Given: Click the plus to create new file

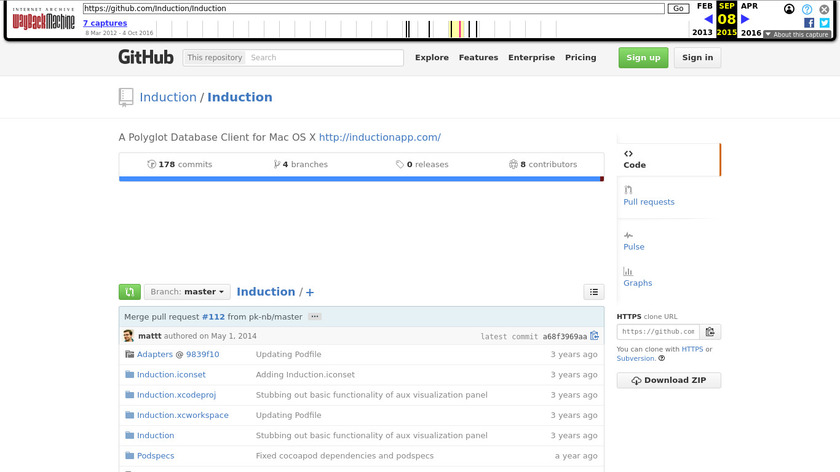Looking at the screenshot, I should tap(310, 293).
